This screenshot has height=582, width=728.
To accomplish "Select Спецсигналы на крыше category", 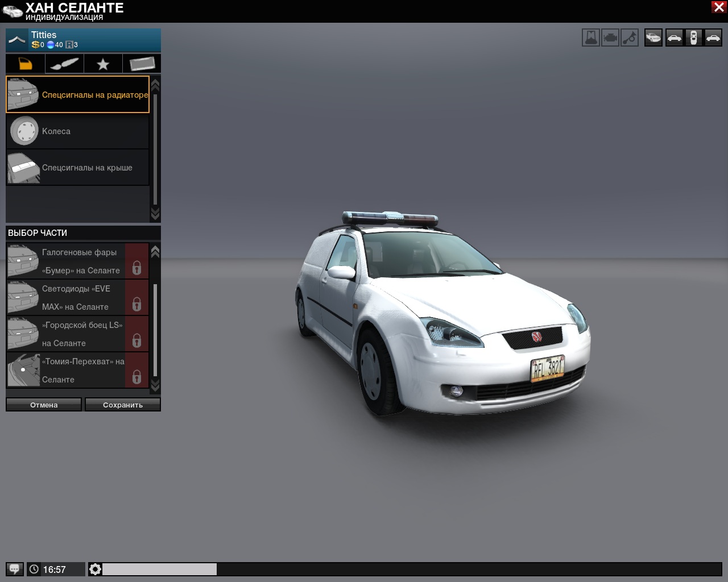I will 78,167.
